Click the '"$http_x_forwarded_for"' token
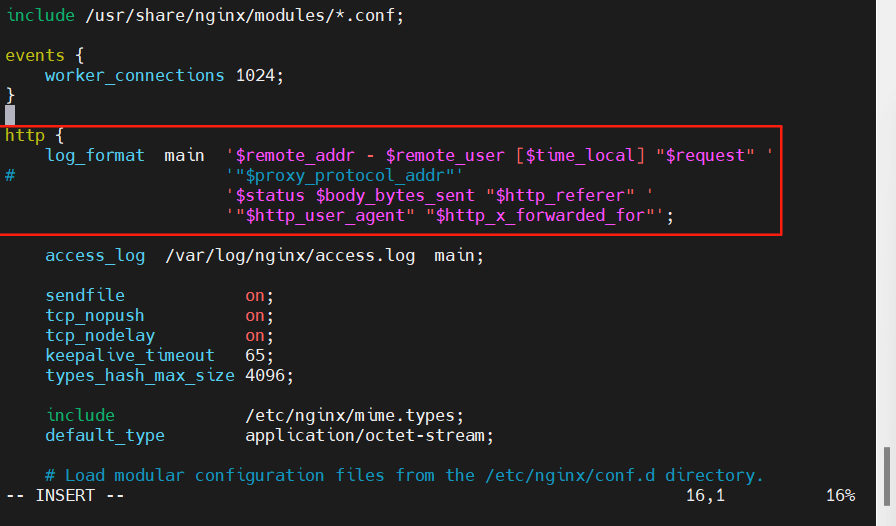 pyautogui.click(x=545, y=216)
